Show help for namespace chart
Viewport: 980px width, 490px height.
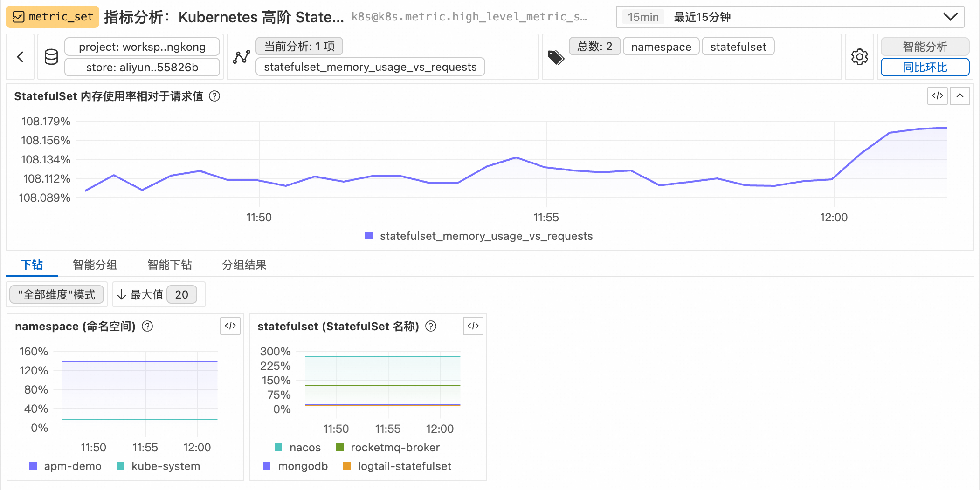coord(147,326)
